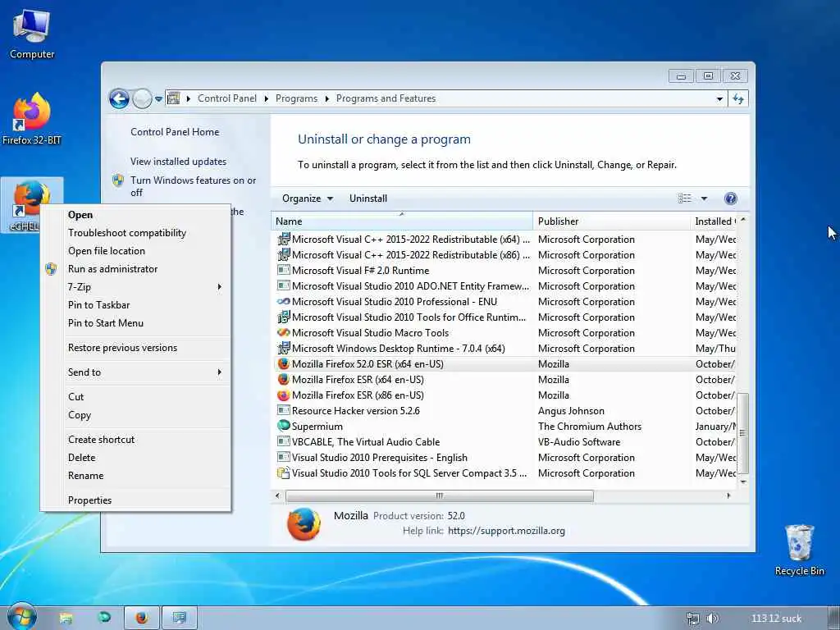Viewport: 840px width, 630px height.
Task: Click the horizontal scrollbar thumb
Action: 440,496
